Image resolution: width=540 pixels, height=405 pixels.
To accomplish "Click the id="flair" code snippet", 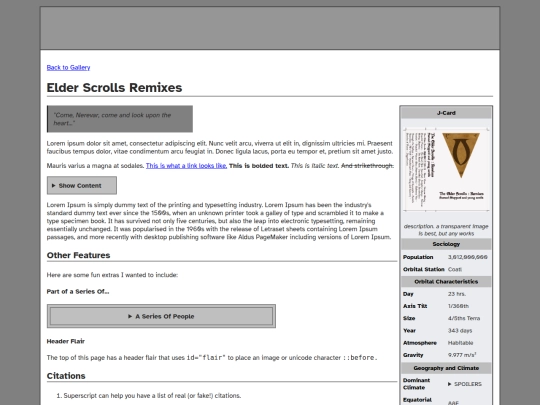I will pos(206,357).
